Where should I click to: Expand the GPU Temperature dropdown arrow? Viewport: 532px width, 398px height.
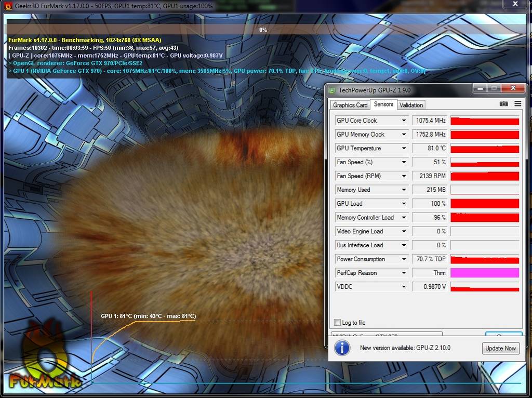[x=404, y=148]
